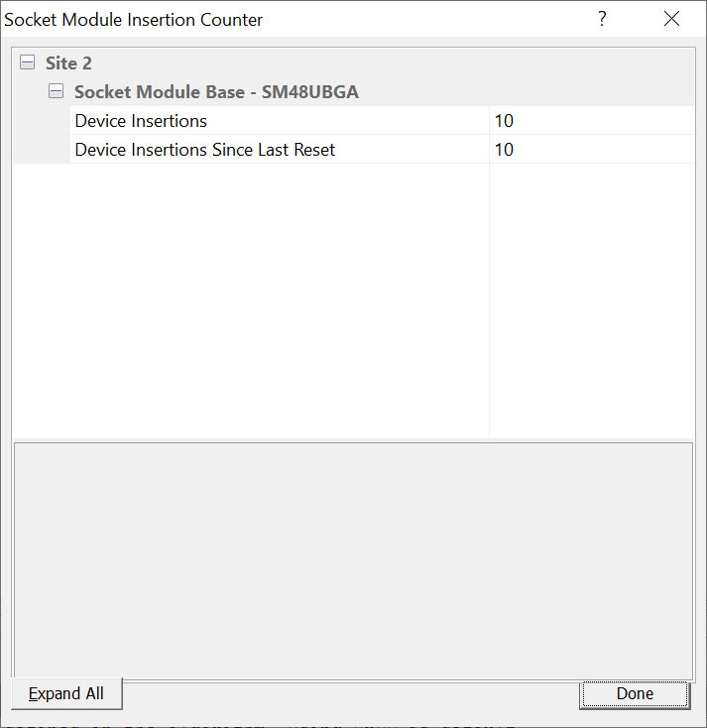Click the Done button

635,693
